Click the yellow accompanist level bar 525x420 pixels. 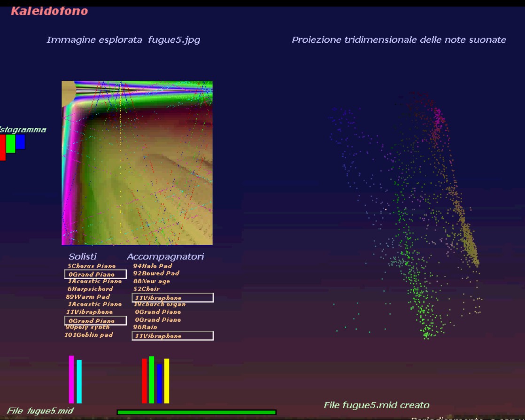click(167, 381)
